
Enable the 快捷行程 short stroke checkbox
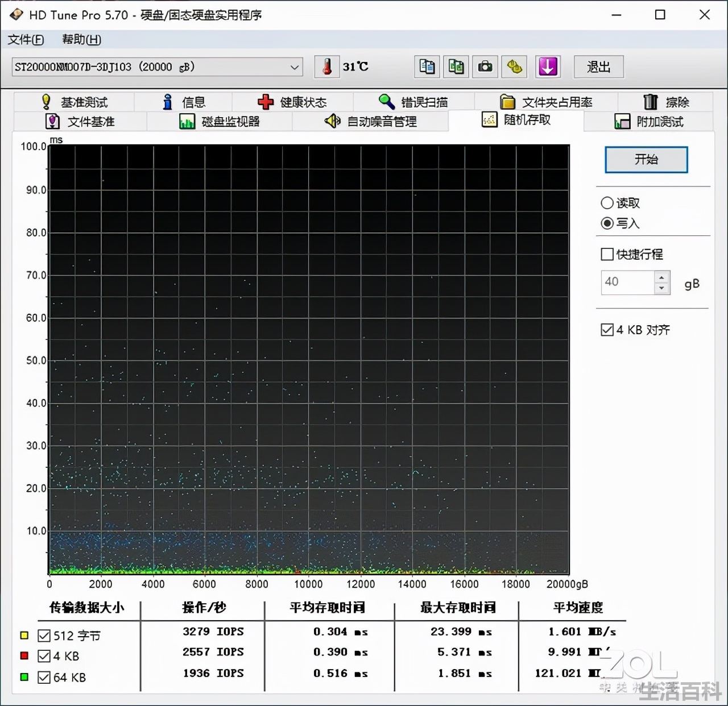tap(607, 254)
